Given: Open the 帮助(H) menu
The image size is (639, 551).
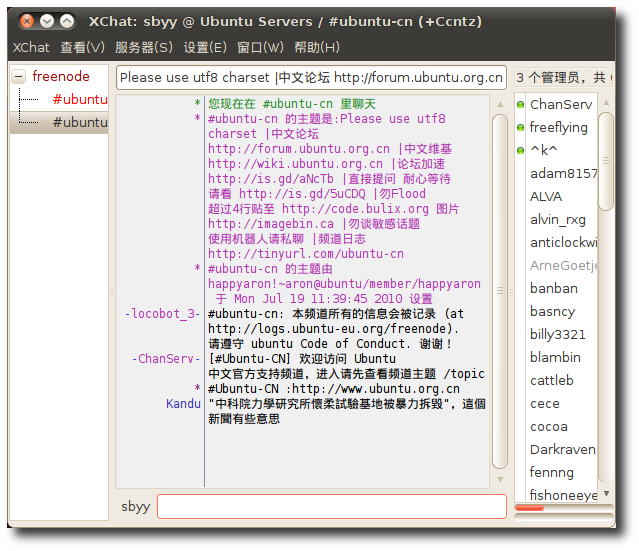Looking at the screenshot, I should (x=317, y=47).
